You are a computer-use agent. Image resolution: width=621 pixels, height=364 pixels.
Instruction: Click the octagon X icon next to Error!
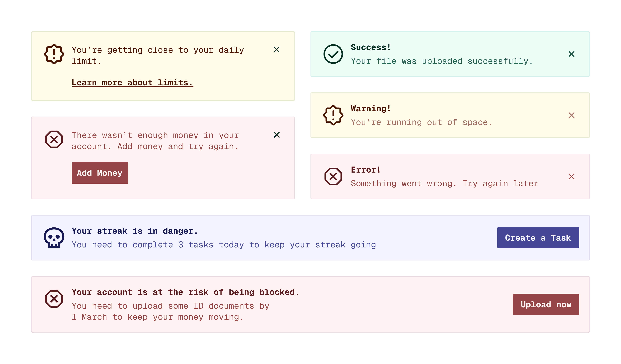(333, 176)
